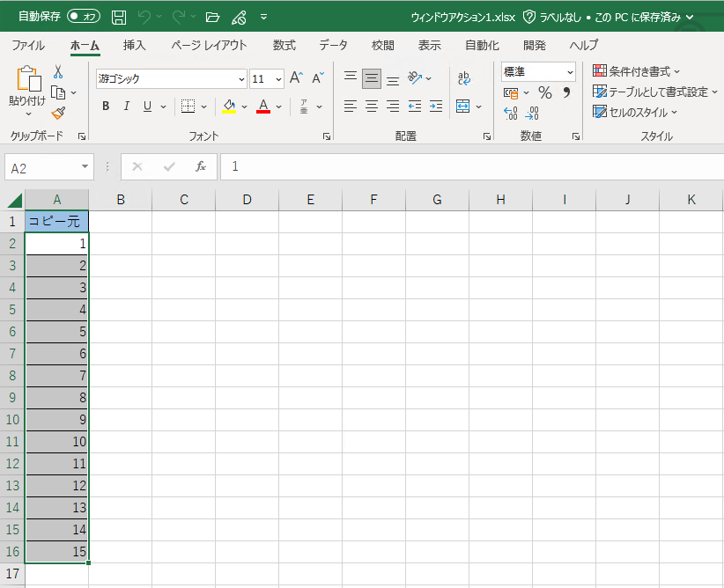
Task: Toggle italic formatting button
Action: tap(126, 107)
